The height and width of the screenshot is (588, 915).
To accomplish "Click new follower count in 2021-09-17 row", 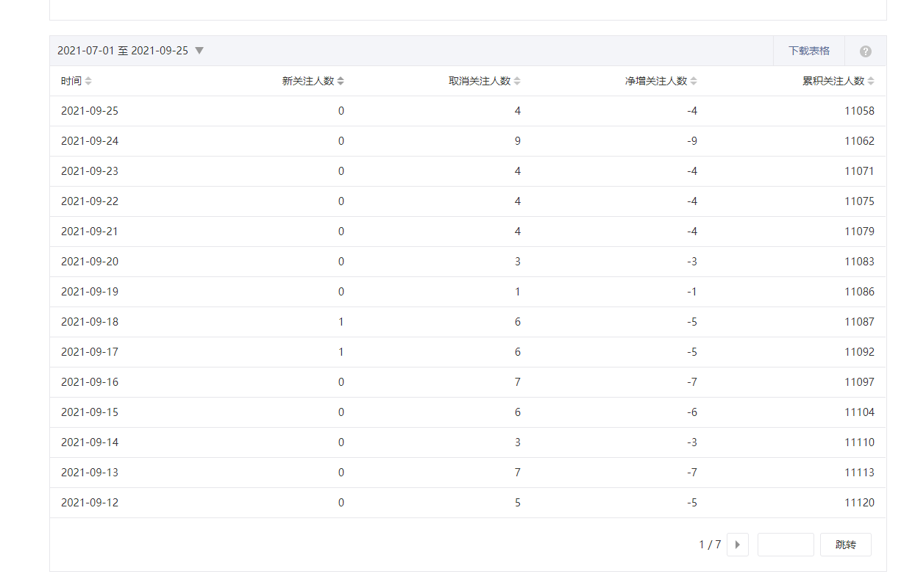I will click(341, 352).
